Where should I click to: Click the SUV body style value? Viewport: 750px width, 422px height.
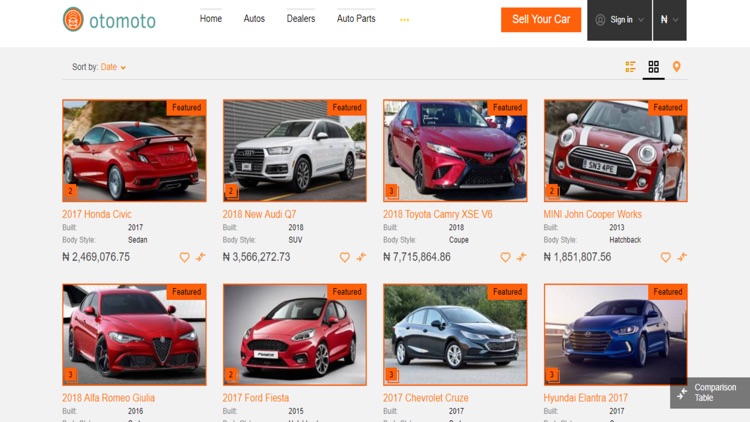pos(295,240)
